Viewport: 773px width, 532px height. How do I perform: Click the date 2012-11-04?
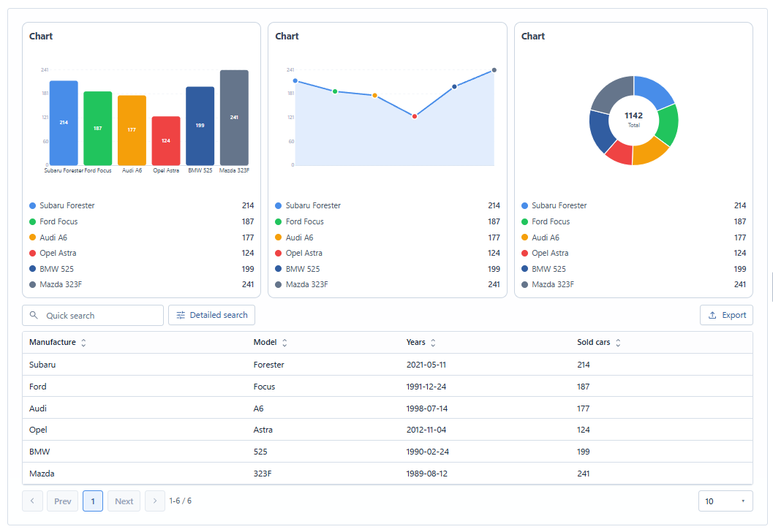point(426,430)
